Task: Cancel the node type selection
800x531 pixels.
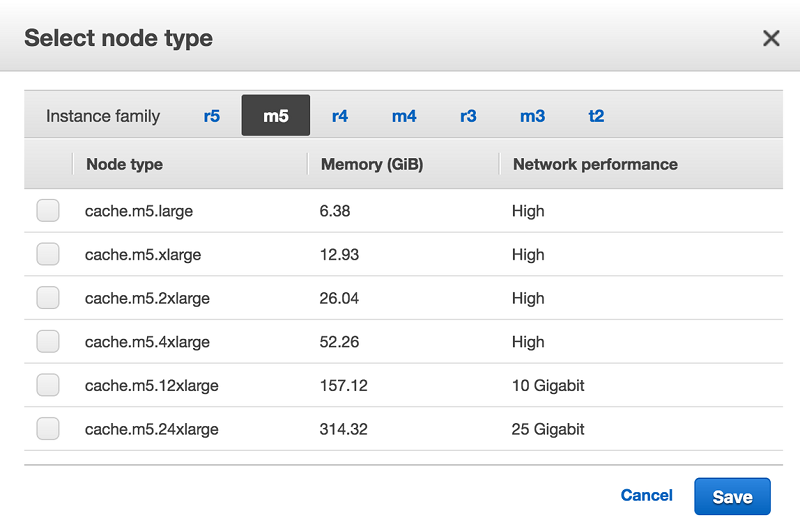Action: coord(646,495)
